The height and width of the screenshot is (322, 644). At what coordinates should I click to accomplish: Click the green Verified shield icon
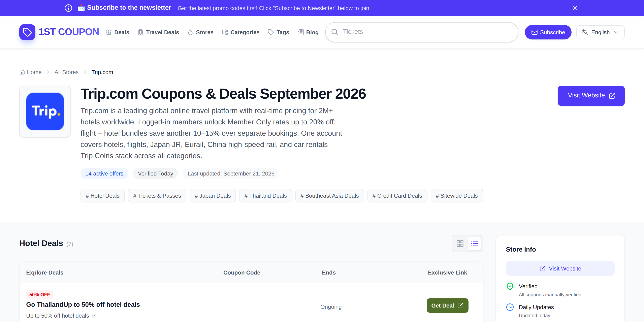[510, 286]
